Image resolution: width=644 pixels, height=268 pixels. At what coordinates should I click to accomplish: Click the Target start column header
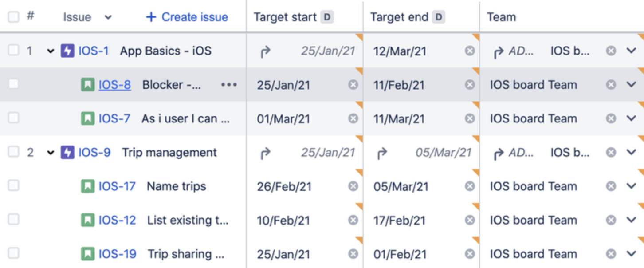pyautogui.click(x=285, y=17)
